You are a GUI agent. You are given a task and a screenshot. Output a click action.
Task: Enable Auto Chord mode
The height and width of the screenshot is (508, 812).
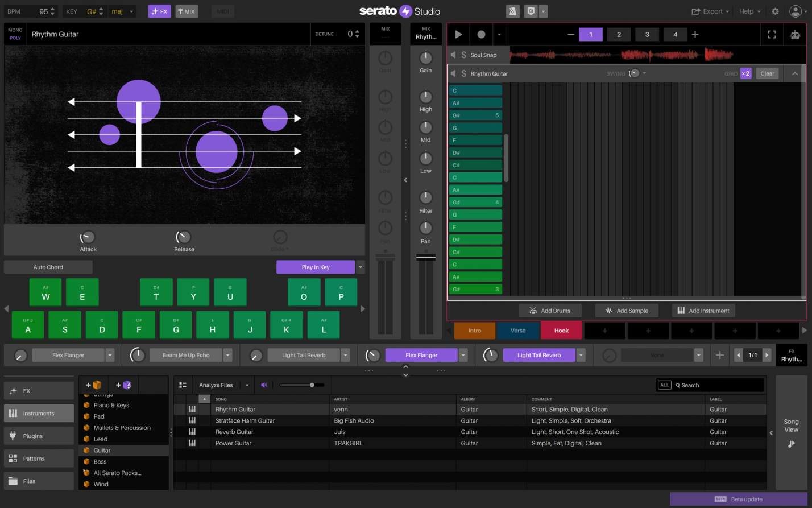pos(48,266)
